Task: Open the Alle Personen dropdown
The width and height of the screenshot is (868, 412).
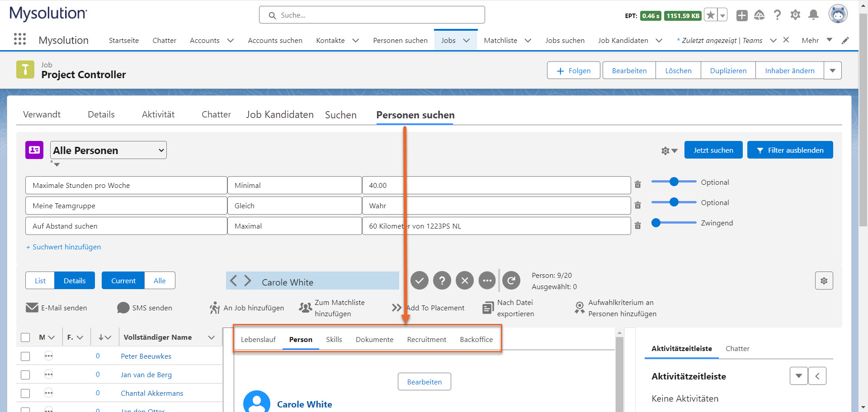Action: click(108, 150)
